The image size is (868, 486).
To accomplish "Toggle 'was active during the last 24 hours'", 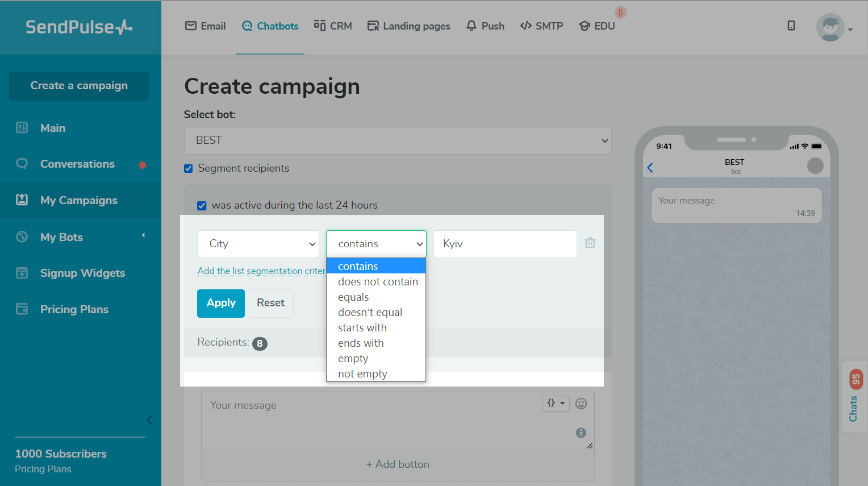I will coord(202,206).
